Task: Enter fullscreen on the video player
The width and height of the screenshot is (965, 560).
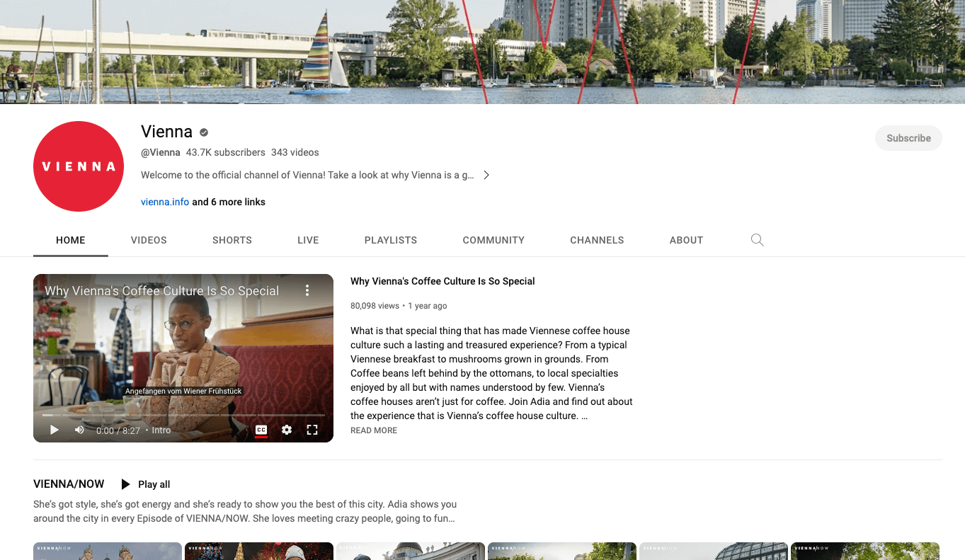Action: pyautogui.click(x=312, y=430)
